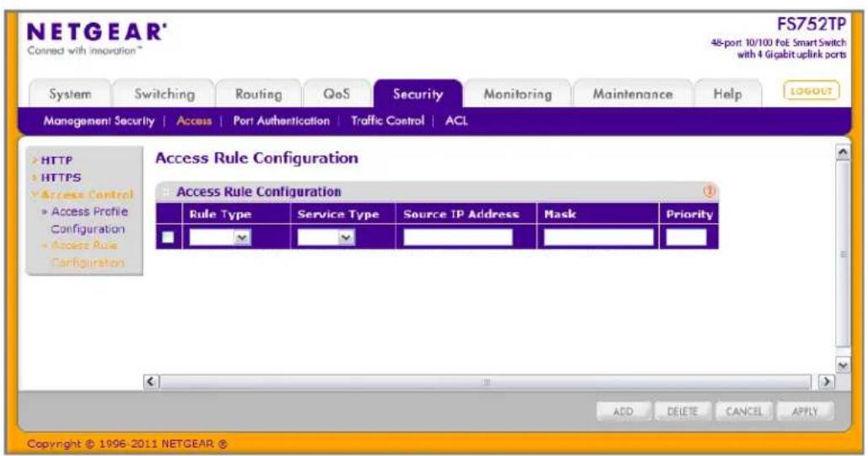Viewport: 868px width, 456px height.
Task: Switch to the System tab
Action: 70,95
